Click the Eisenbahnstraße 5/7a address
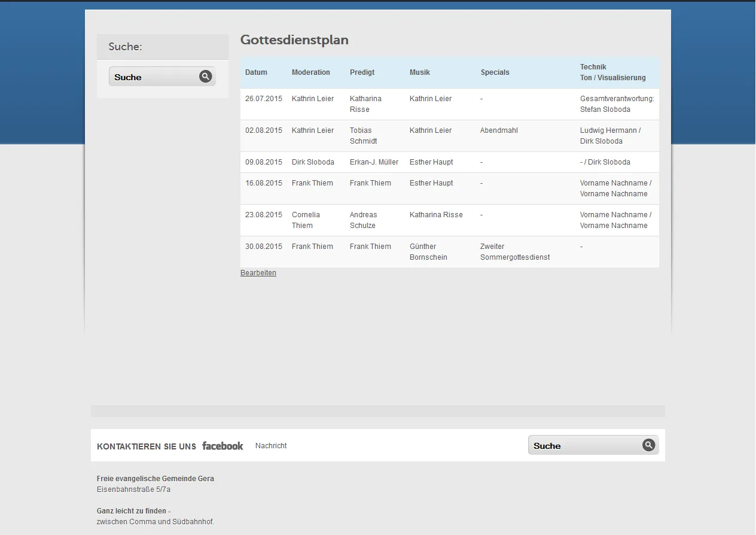Screen dimensions: 756x535 click(134, 490)
